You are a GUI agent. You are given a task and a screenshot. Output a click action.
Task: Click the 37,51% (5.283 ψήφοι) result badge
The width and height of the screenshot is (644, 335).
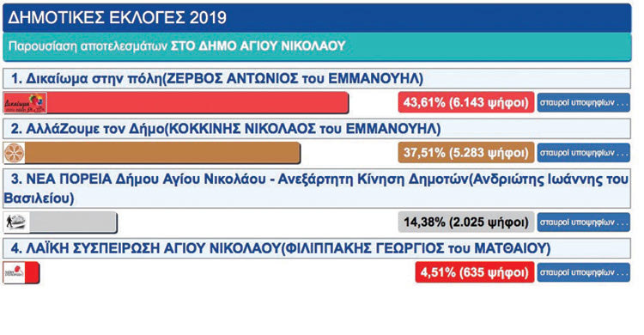[x=466, y=153]
